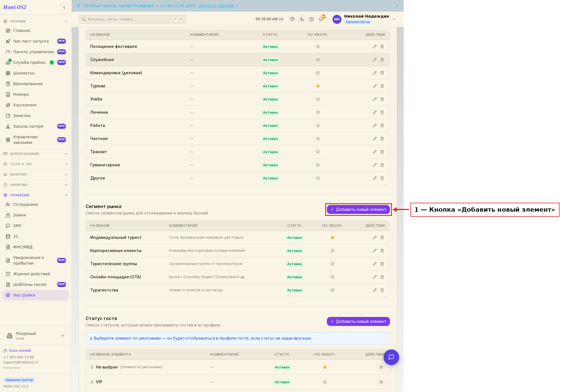Unset Туризм default star
Image resolution: width=566 pixels, height=392 pixels.
318,86
